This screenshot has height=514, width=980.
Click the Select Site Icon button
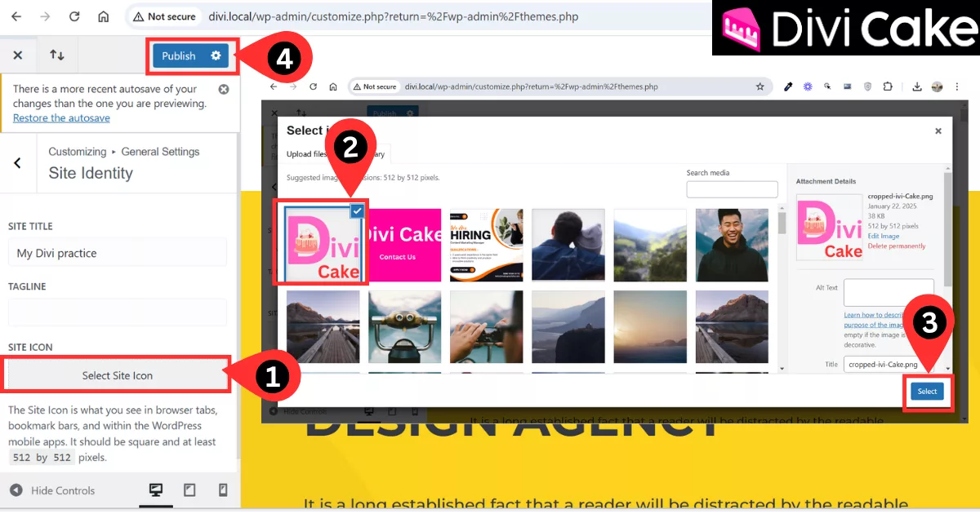(x=118, y=375)
